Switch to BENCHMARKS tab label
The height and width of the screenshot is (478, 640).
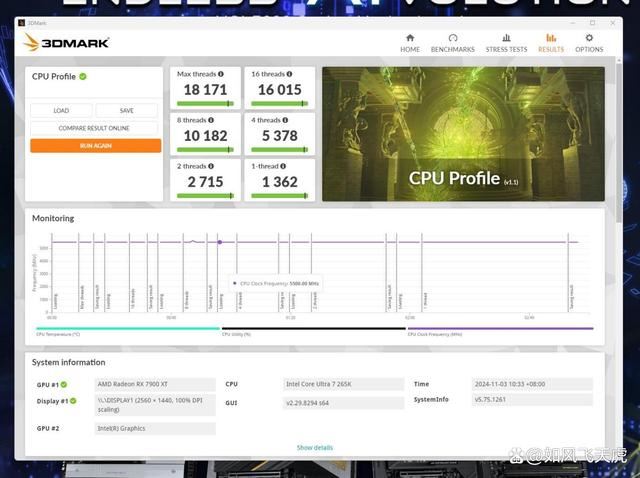click(x=453, y=49)
